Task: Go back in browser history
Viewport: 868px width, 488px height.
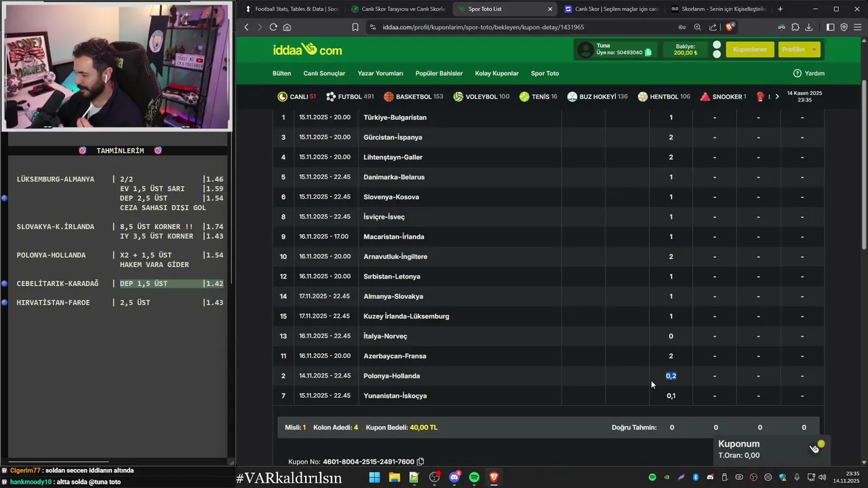Action: [246, 27]
